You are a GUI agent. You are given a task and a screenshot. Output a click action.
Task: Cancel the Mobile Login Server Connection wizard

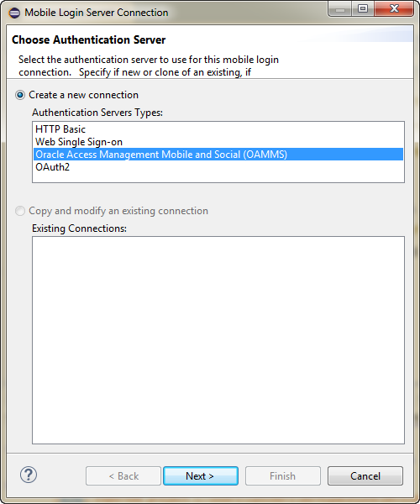[365, 475]
